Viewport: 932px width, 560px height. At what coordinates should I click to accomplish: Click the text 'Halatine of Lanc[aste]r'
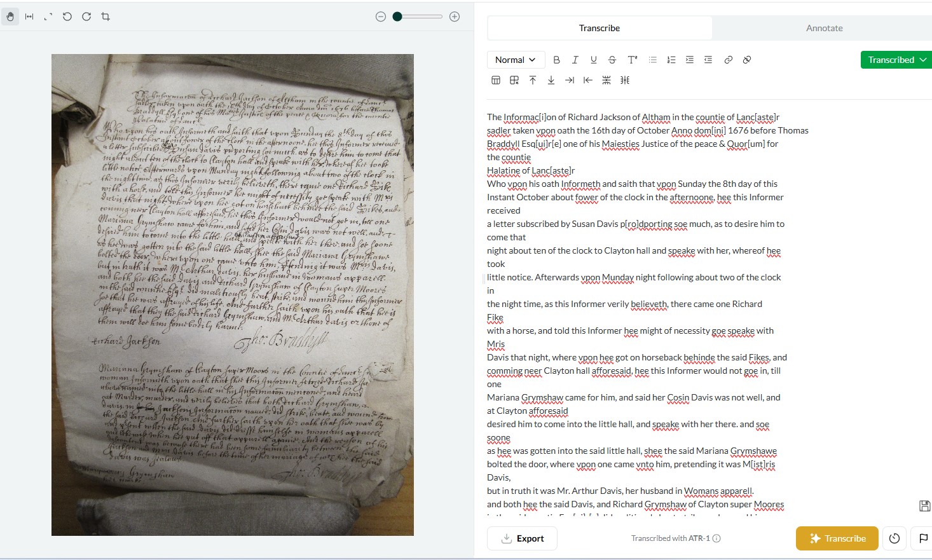click(531, 170)
